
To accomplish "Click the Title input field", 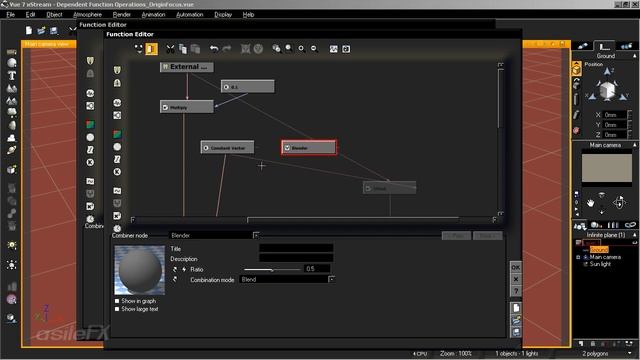I will coord(296,248).
